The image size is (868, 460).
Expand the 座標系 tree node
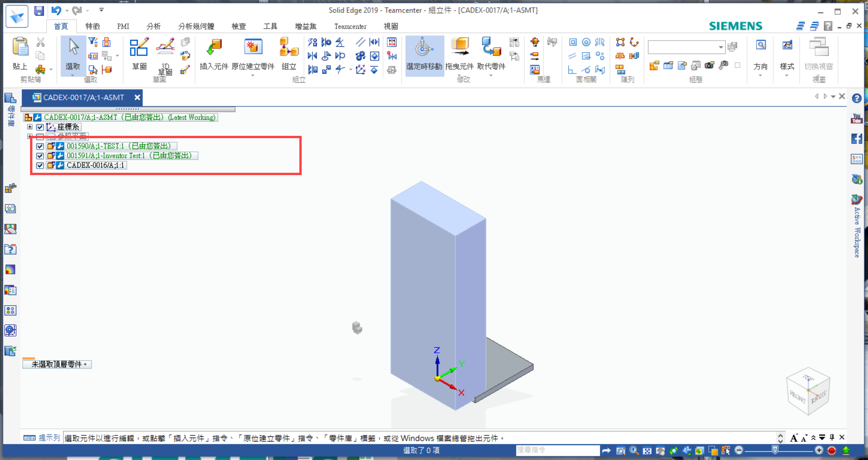(30, 127)
